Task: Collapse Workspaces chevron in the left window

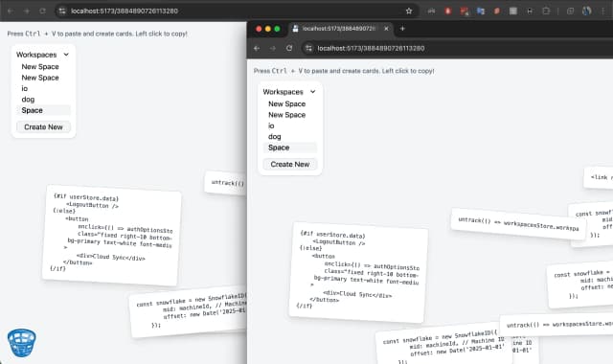Action: pos(66,55)
